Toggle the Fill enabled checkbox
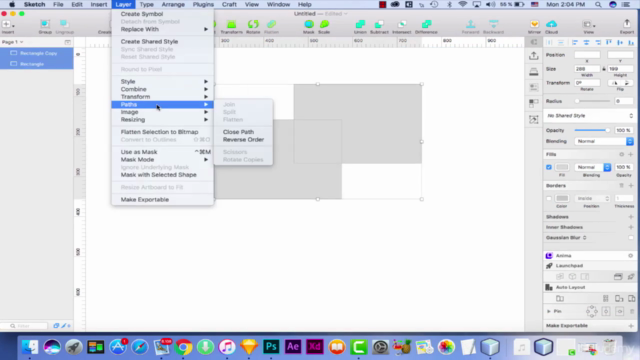Screen dimensions: 640x360 (549, 167)
